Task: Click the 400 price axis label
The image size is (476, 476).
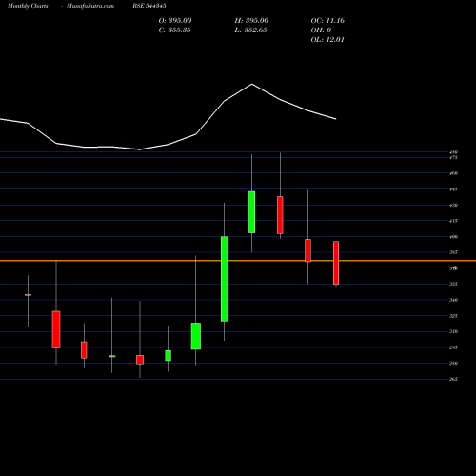Action: pyautogui.click(x=454, y=236)
